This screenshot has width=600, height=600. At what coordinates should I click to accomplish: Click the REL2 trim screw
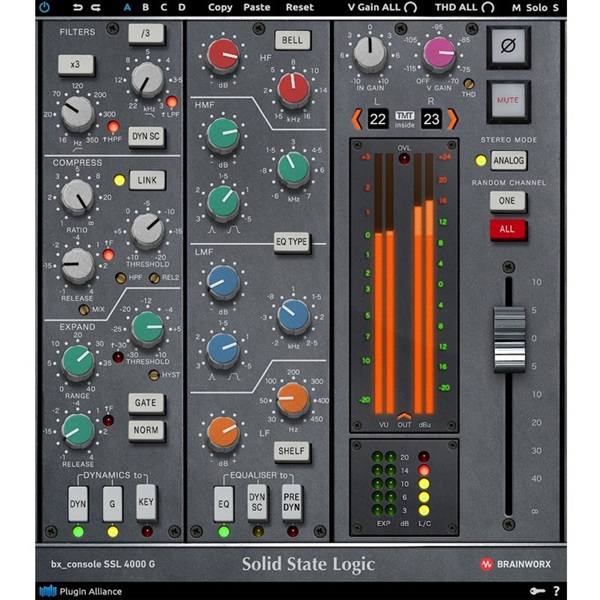pos(154,278)
